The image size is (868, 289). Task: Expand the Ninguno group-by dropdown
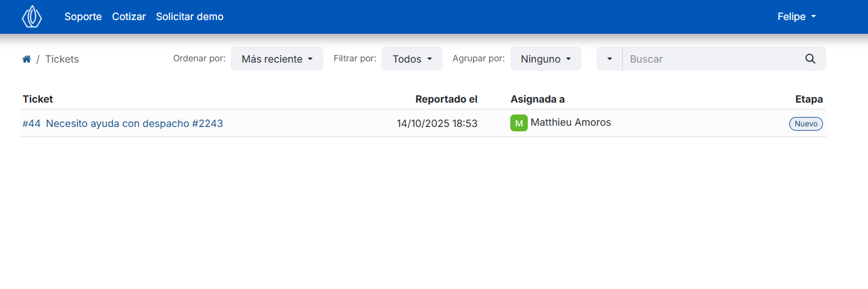(x=546, y=59)
